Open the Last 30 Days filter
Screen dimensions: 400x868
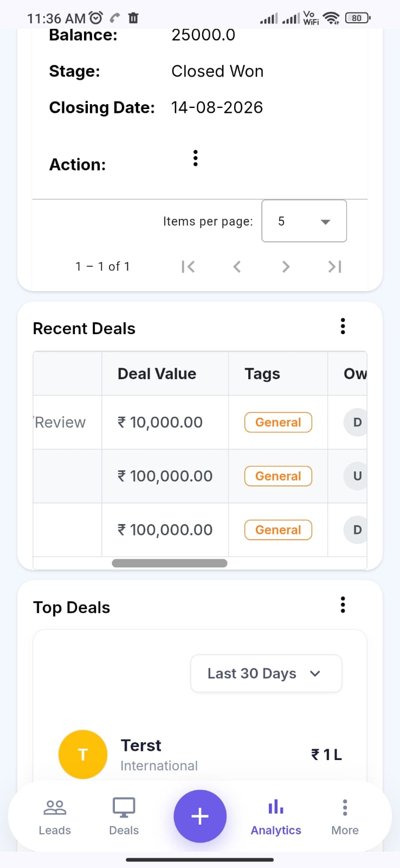(x=266, y=673)
